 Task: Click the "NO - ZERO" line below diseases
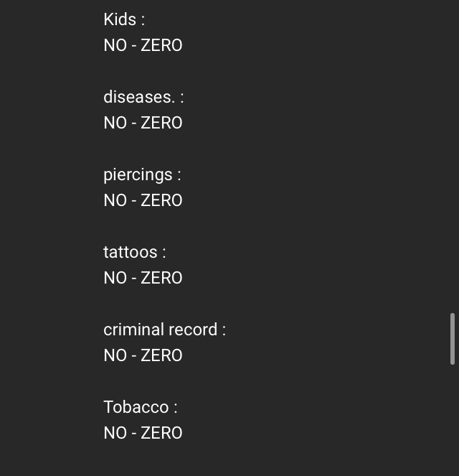click(143, 123)
